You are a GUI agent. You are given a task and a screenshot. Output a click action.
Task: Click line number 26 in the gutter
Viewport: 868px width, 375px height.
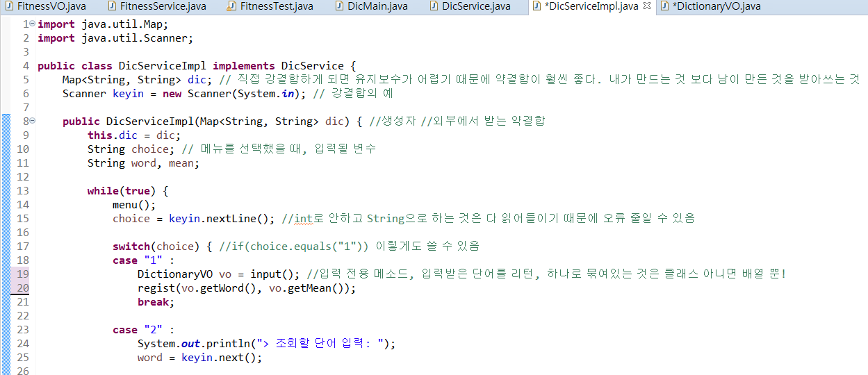23,371
